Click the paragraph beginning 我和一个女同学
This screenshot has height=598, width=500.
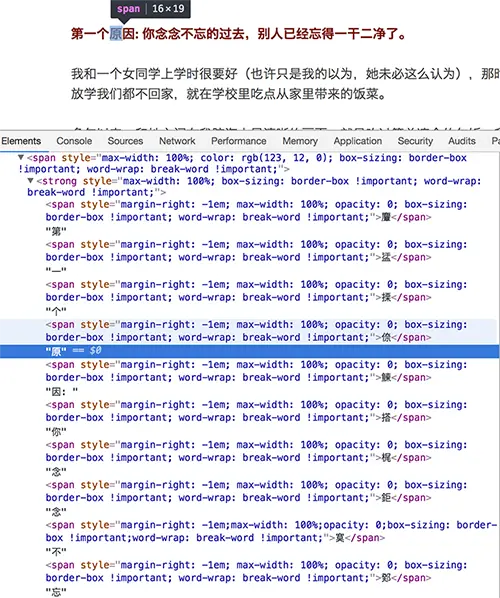click(x=285, y=84)
